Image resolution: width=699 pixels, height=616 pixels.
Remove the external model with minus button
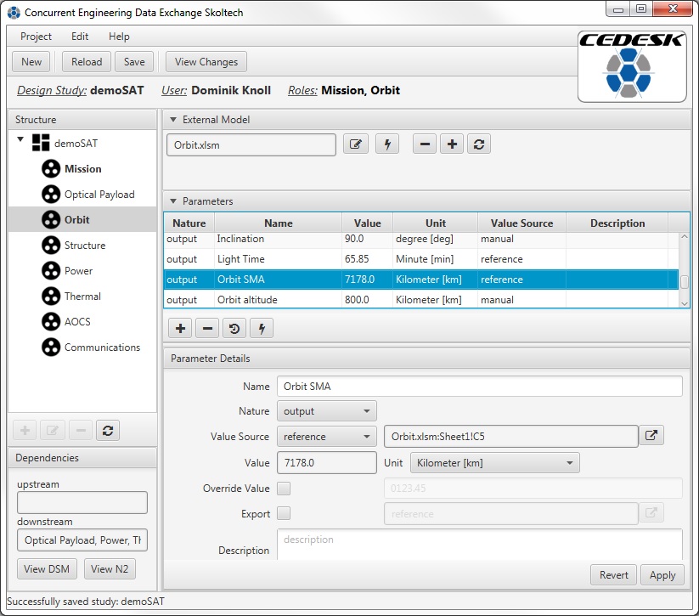point(425,144)
